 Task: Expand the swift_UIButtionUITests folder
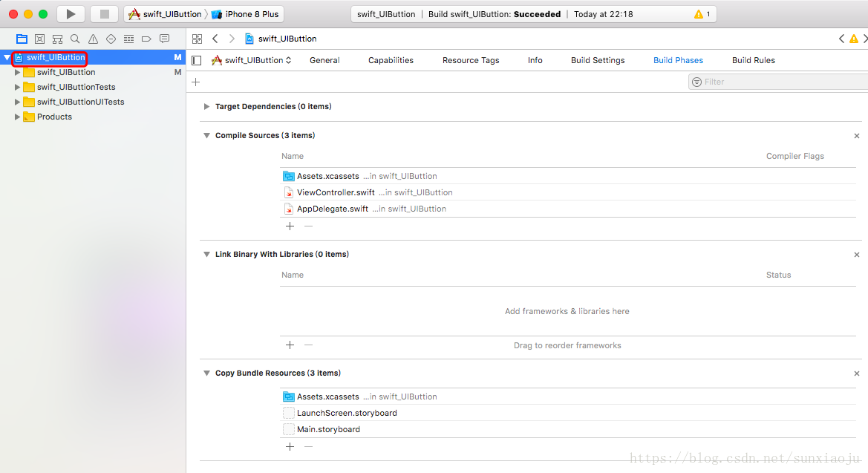17,102
